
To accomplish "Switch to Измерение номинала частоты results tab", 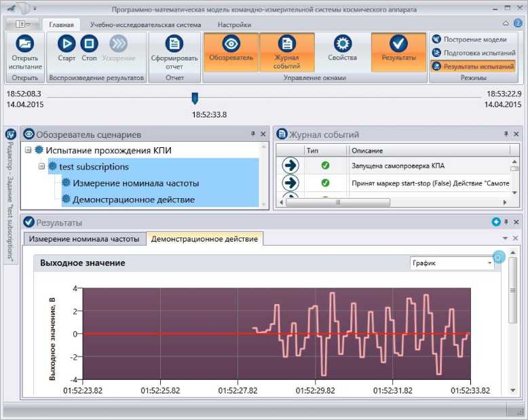I will (85, 239).
